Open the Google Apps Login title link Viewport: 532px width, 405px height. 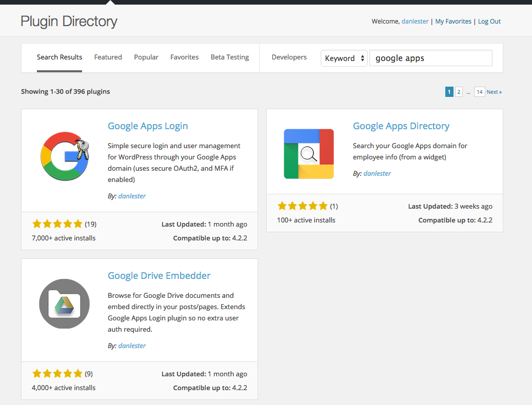pos(148,126)
